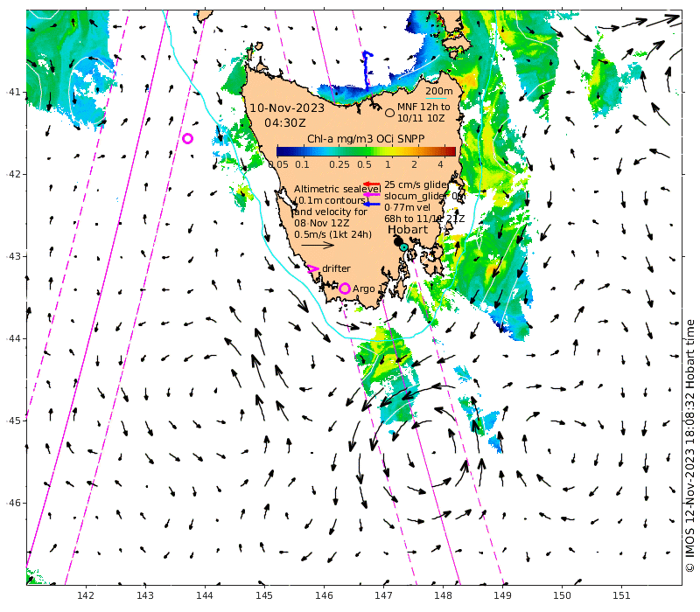700x612 pixels.
Task: Click the latitude axis label -44
Action: [x=13, y=338]
